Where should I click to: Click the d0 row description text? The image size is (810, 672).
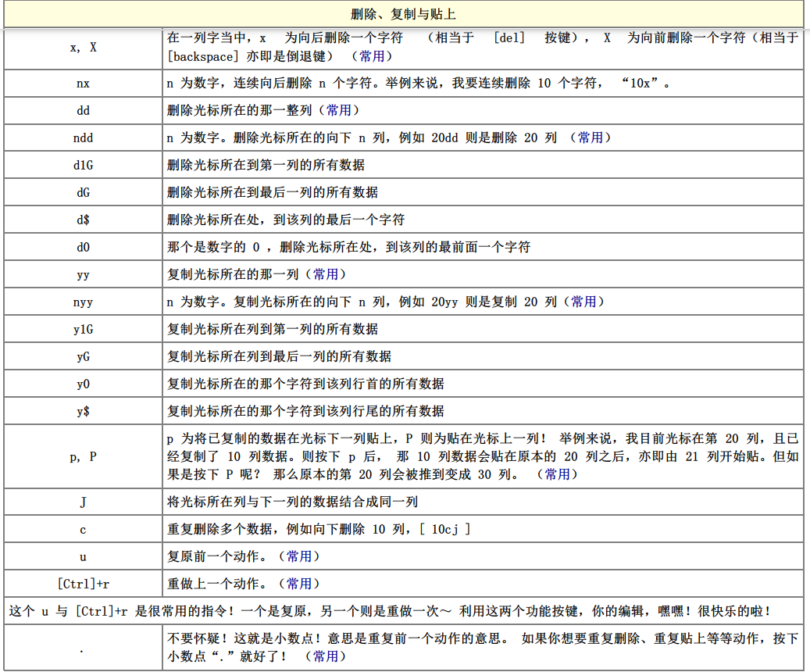(348, 247)
